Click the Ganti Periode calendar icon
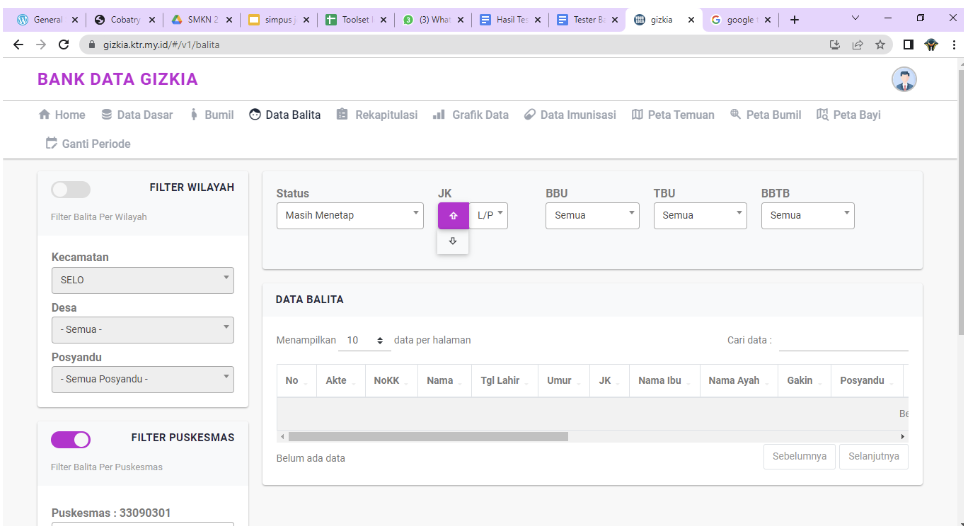 (52, 143)
